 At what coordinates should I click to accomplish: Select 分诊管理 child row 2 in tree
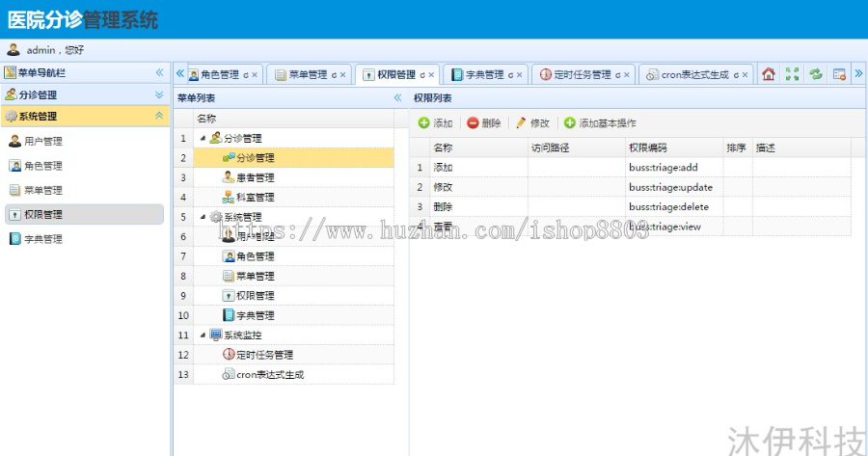[293, 158]
